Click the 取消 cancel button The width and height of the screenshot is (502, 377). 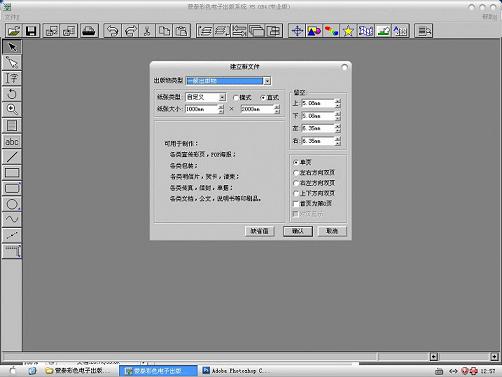332,231
